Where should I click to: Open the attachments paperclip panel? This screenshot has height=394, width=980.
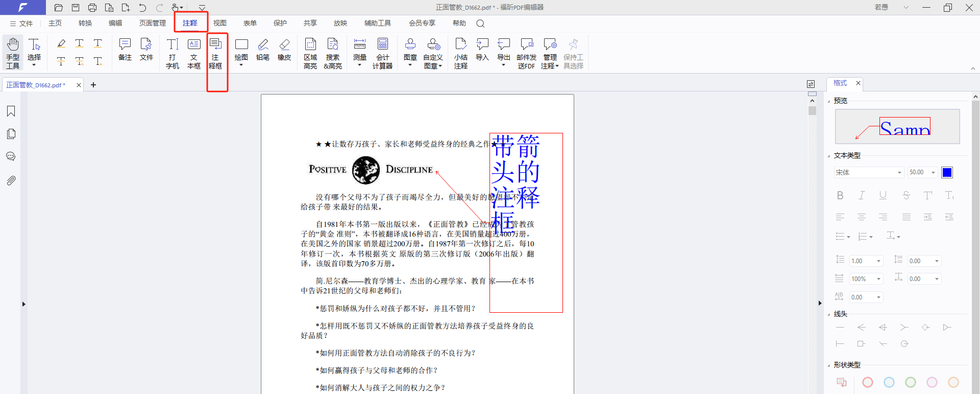[x=11, y=180]
